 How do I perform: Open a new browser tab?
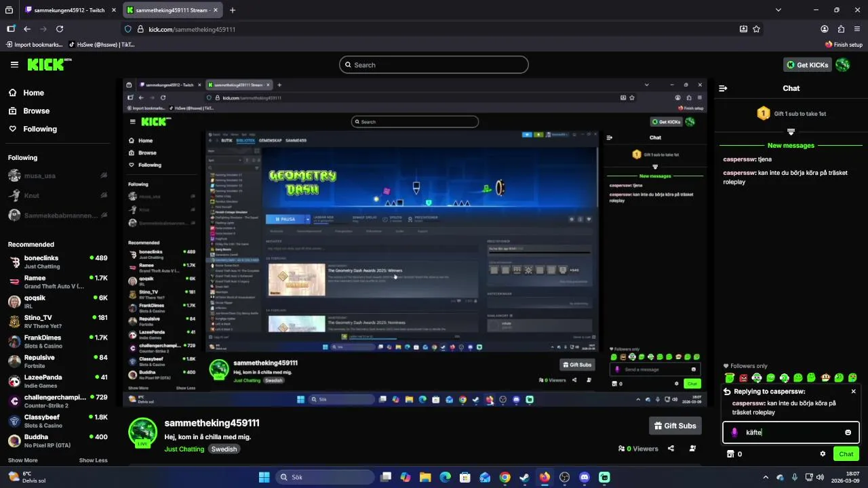point(233,10)
